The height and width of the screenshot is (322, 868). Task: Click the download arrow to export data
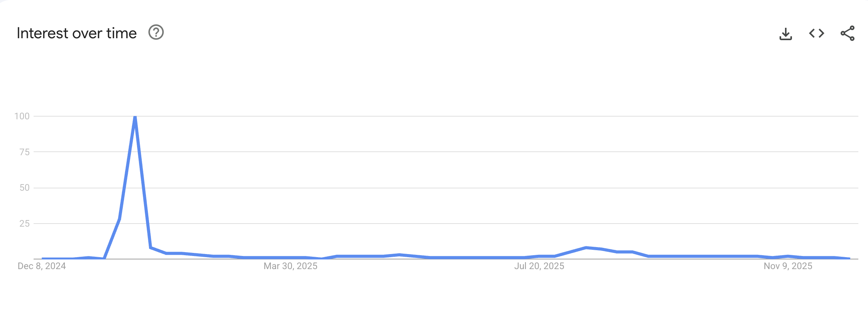[787, 34]
